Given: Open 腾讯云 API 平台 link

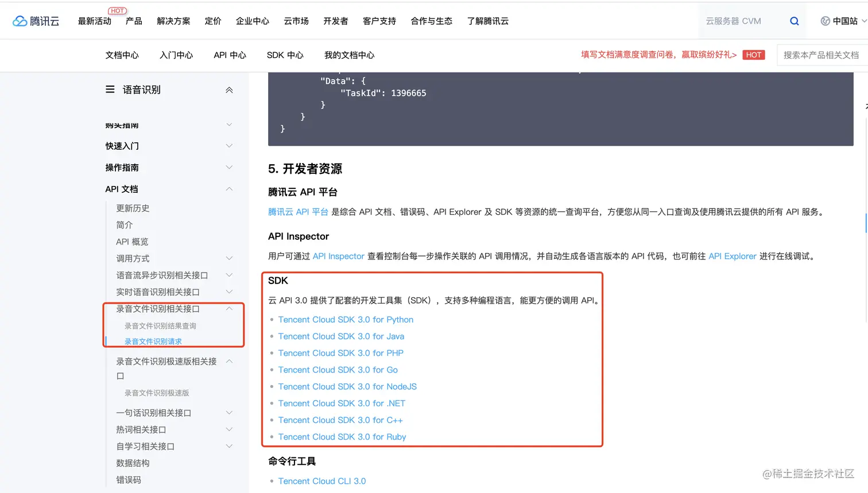Looking at the screenshot, I should tap(298, 212).
